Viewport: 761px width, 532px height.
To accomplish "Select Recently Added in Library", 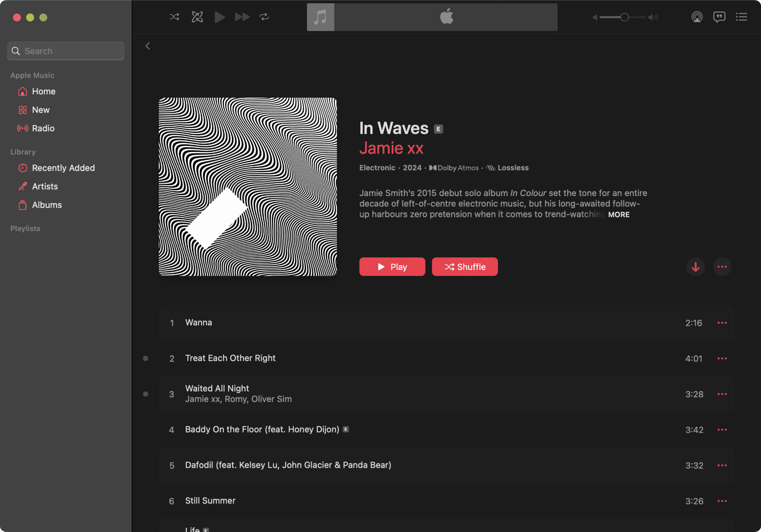I will coord(63,168).
